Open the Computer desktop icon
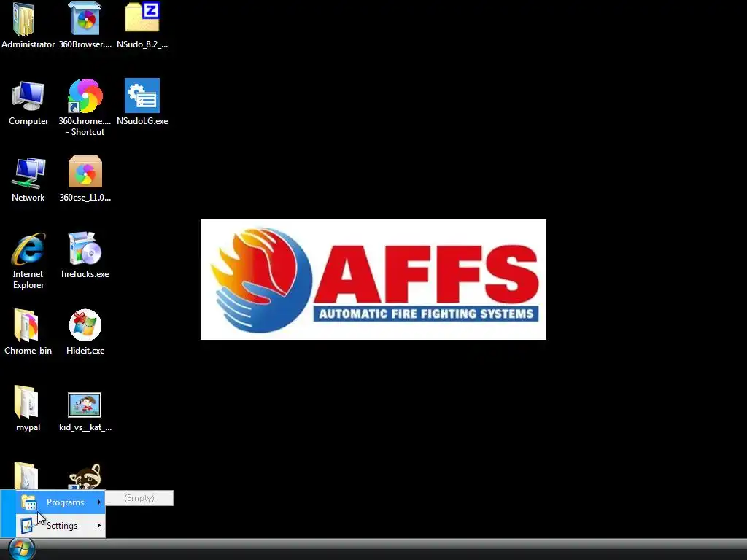The image size is (747, 560). tap(28, 96)
